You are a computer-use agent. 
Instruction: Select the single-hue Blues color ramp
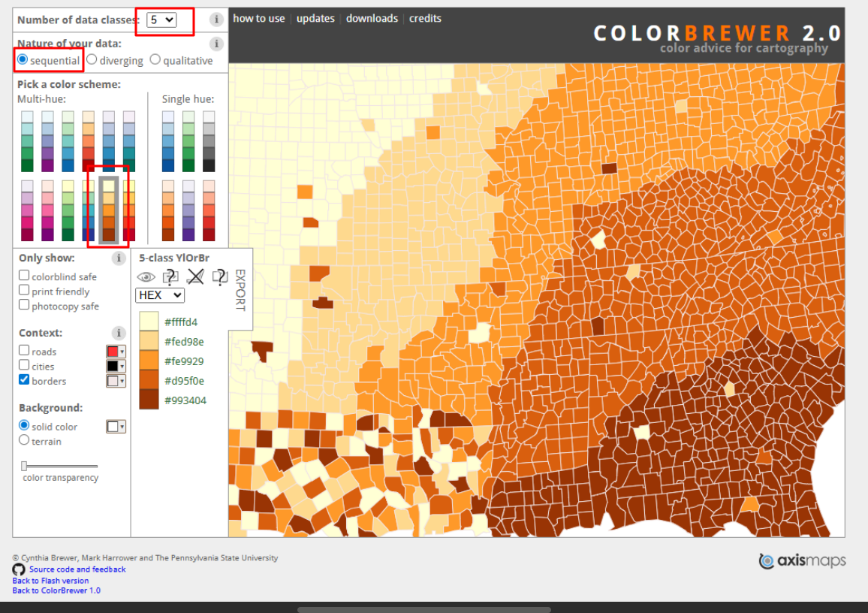point(167,141)
